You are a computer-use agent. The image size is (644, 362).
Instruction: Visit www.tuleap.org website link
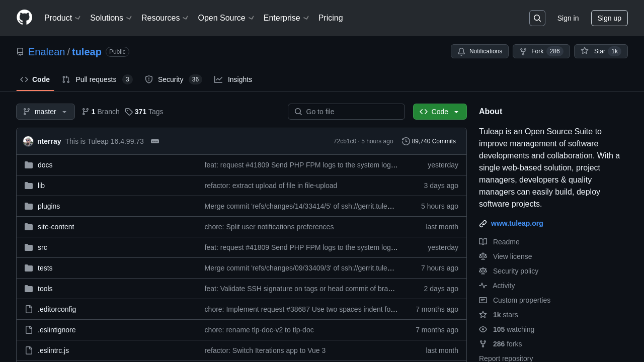coord(517,223)
